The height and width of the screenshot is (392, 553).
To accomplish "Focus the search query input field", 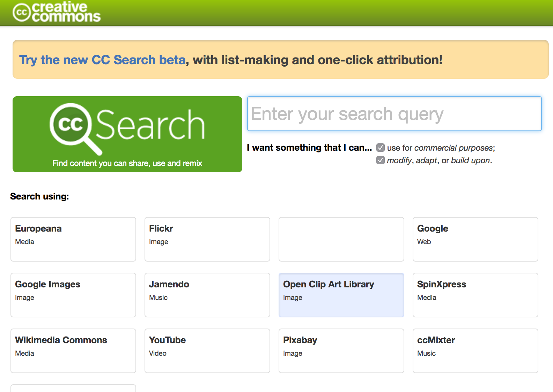I will coord(395,114).
